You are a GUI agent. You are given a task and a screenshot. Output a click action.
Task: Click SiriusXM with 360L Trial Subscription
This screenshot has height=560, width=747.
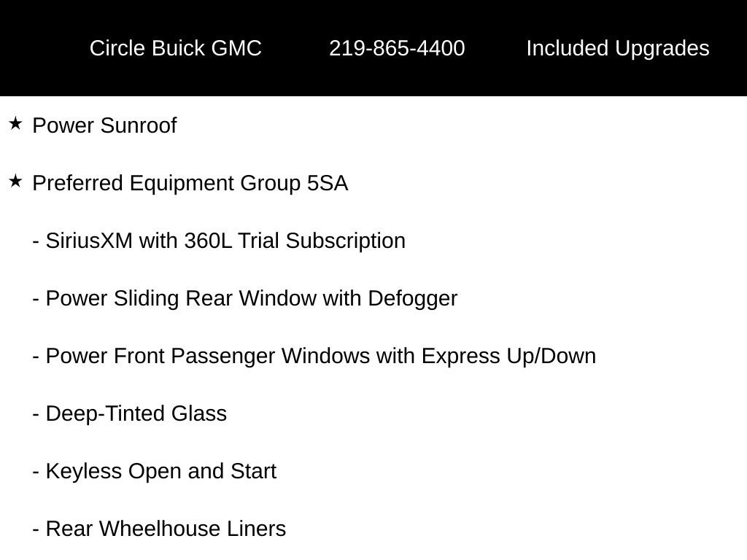225,241
